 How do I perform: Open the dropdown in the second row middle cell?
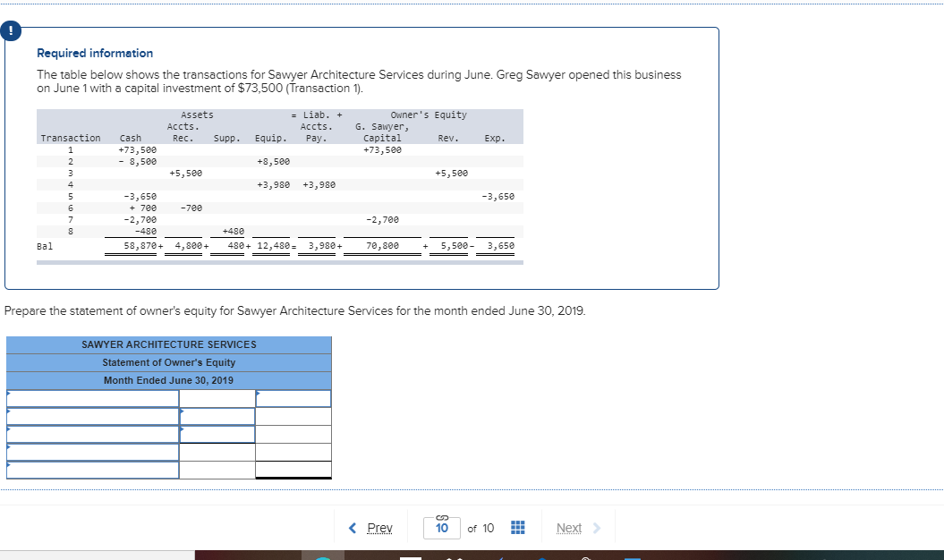217,415
